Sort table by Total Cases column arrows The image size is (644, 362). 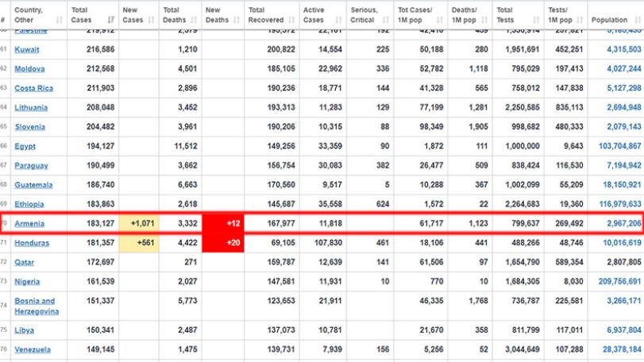pyautogui.click(x=111, y=20)
